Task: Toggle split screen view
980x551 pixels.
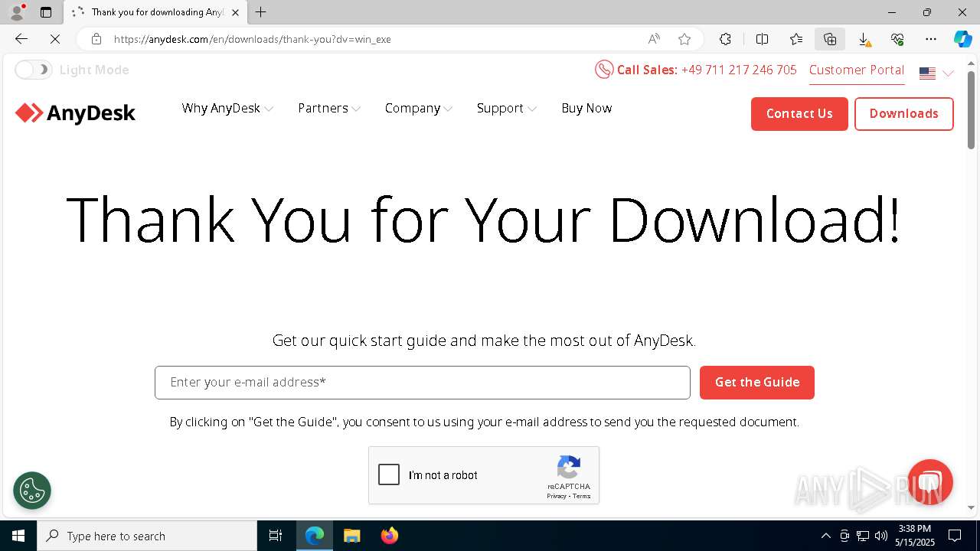Action: pyautogui.click(x=762, y=39)
